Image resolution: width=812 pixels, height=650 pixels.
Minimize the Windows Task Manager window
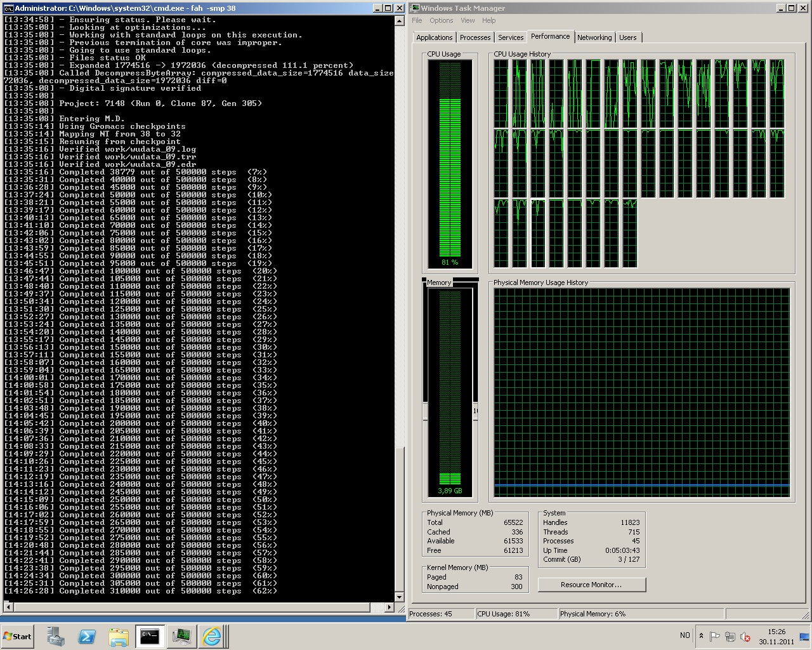(782, 8)
